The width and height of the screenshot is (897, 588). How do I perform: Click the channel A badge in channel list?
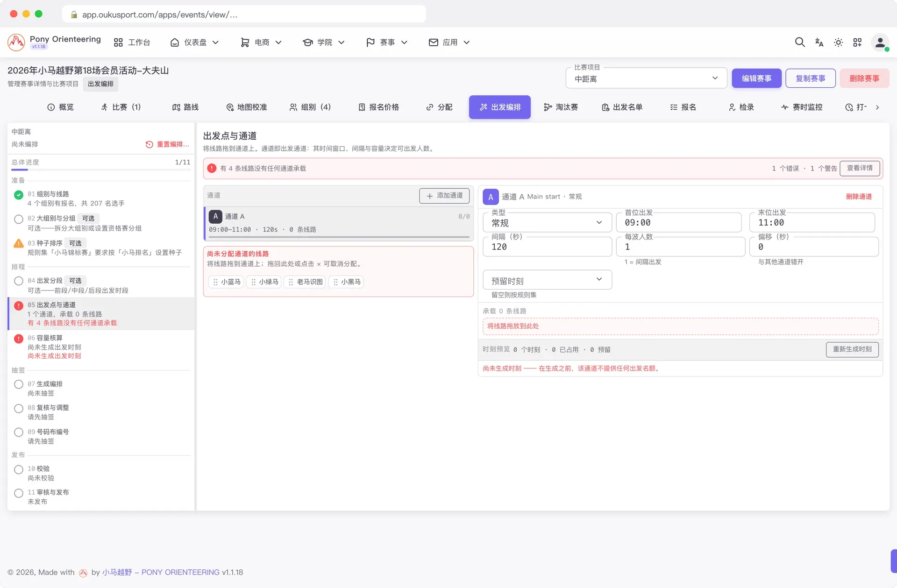[215, 217]
